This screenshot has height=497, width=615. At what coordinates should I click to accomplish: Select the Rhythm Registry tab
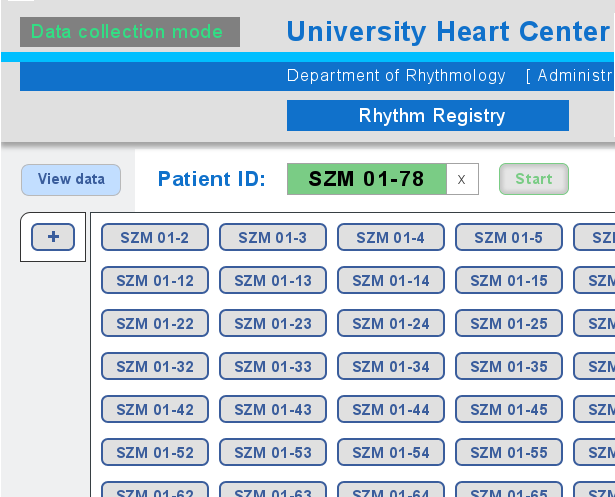click(x=431, y=116)
